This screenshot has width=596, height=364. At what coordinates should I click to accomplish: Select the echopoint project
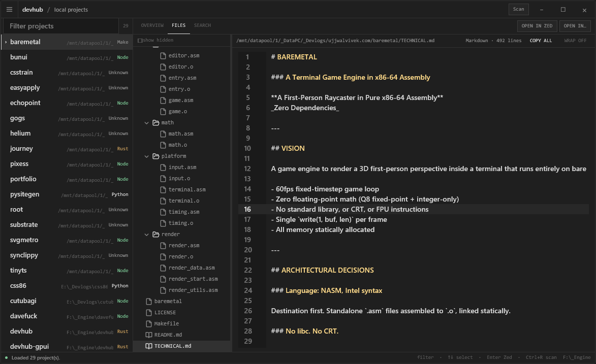tap(67, 103)
